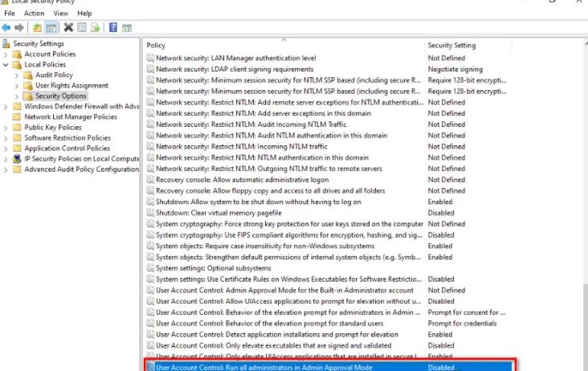Open Help via the question mark icon
This screenshot has height=371, width=588.
113,27
